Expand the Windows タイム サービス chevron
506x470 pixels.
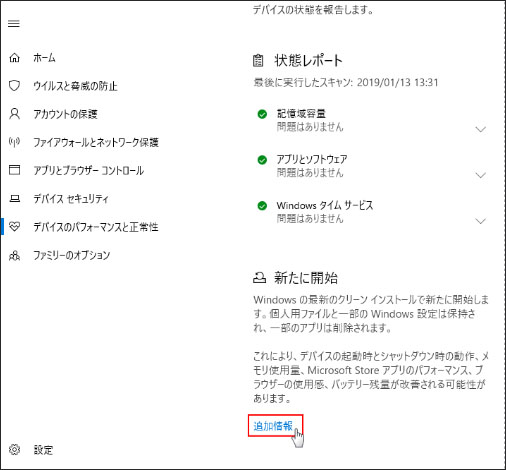(480, 221)
